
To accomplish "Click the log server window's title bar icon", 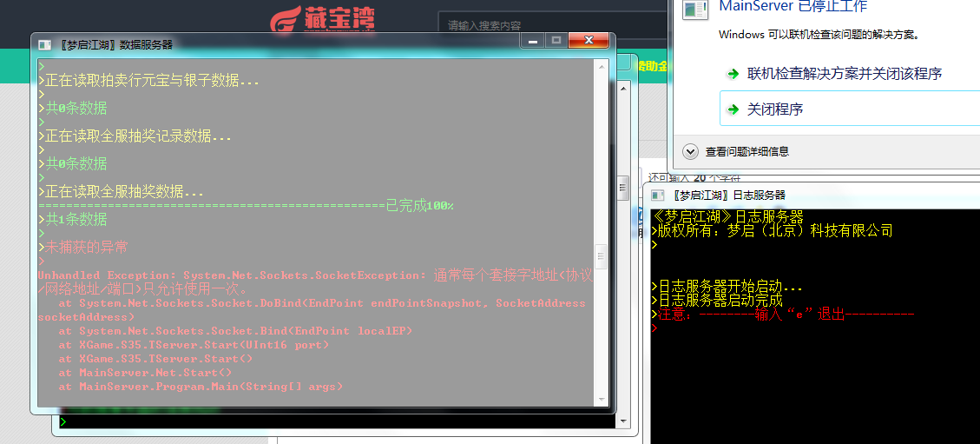I will [x=657, y=195].
